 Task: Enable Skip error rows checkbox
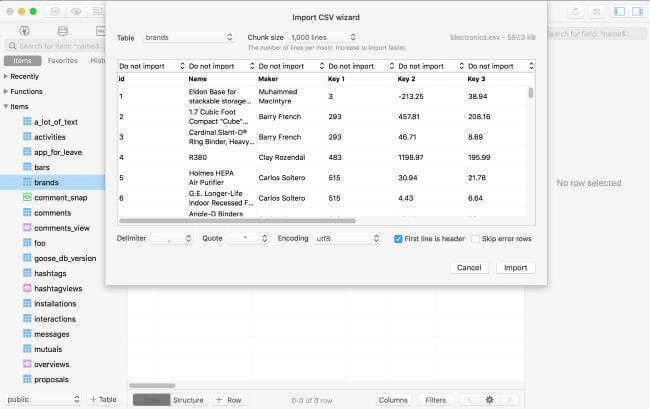pos(475,239)
